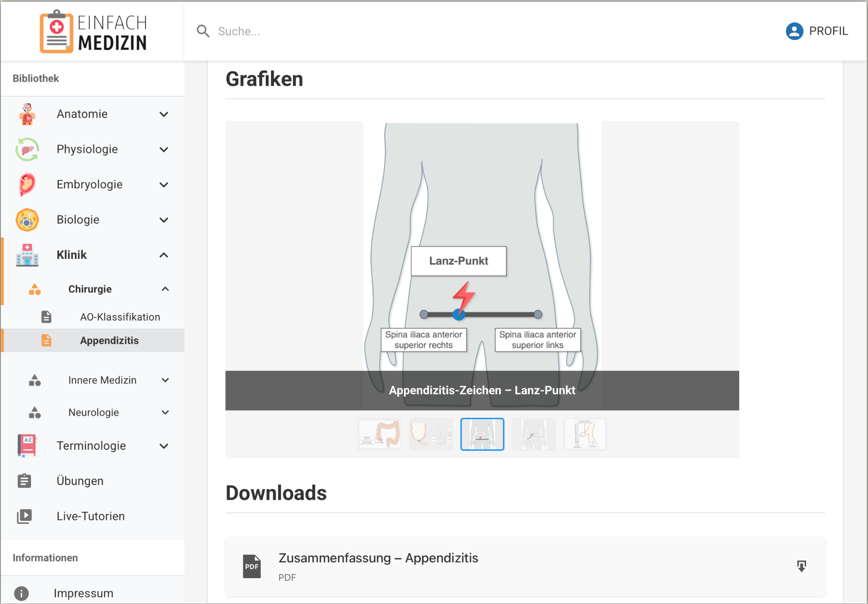Click the PROFIL label
Screen dimensions: 868x604
click(x=828, y=31)
